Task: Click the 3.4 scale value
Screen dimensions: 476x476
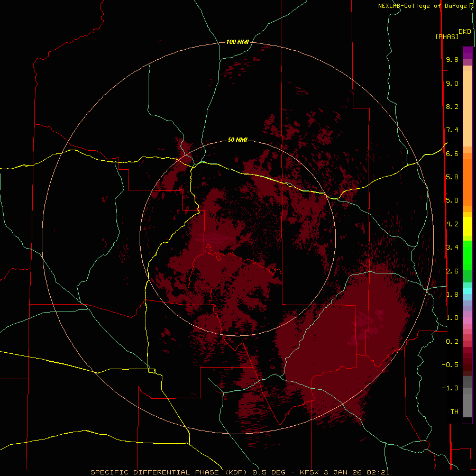Action: [x=452, y=248]
